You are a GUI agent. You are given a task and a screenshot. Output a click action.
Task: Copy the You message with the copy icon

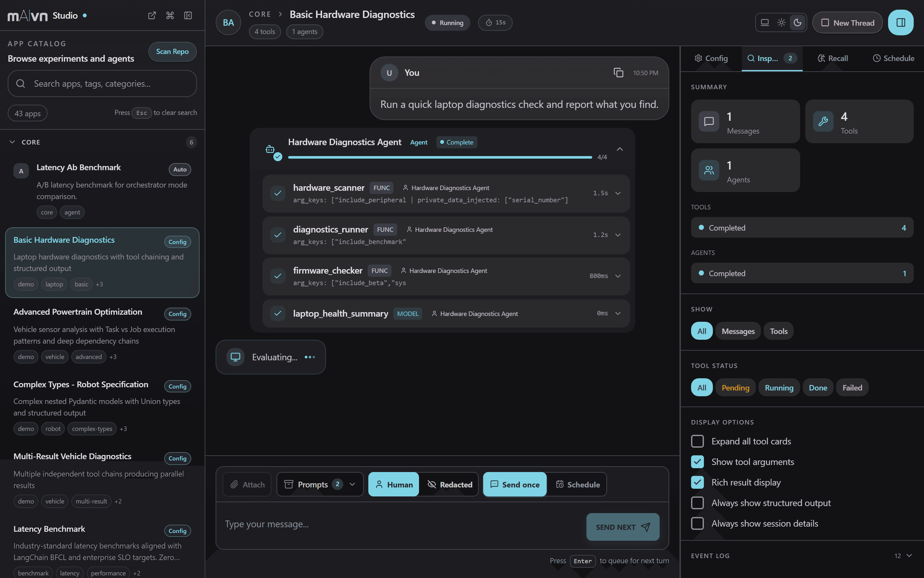point(618,73)
